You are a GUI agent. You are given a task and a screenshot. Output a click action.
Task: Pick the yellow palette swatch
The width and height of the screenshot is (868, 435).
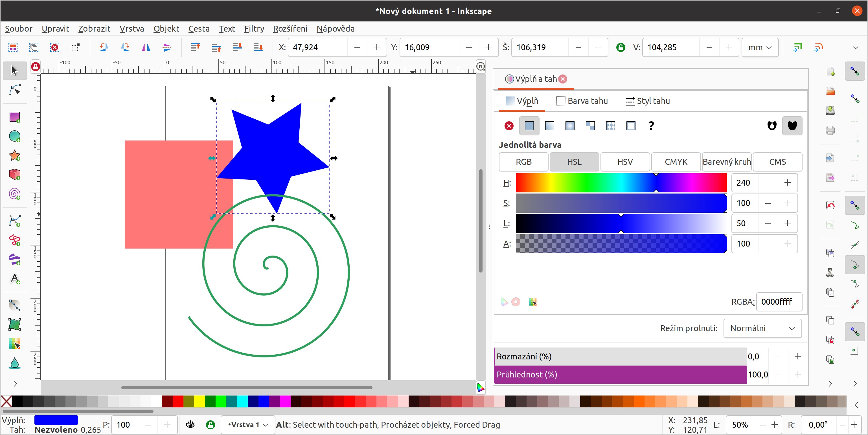(x=199, y=401)
